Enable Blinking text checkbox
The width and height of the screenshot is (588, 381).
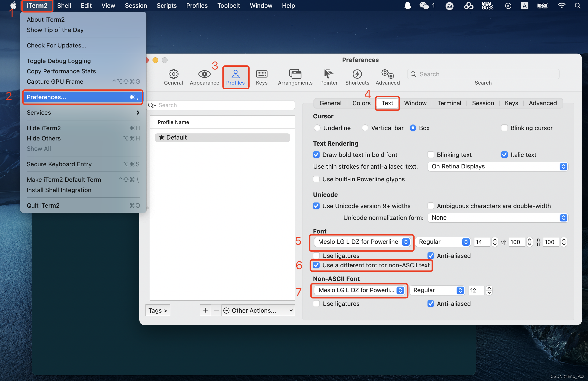point(431,155)
